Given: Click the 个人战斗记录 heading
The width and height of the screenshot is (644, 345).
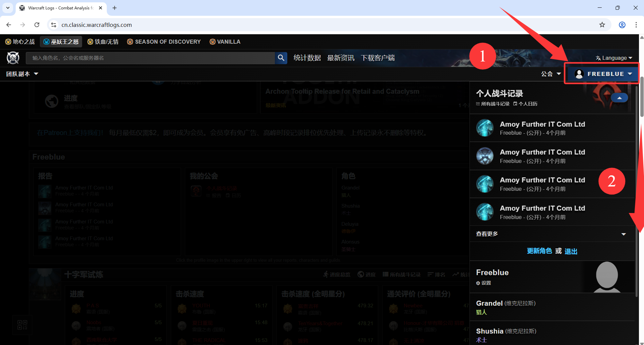Looking at the screenshot, I should (x=499, y=93).
